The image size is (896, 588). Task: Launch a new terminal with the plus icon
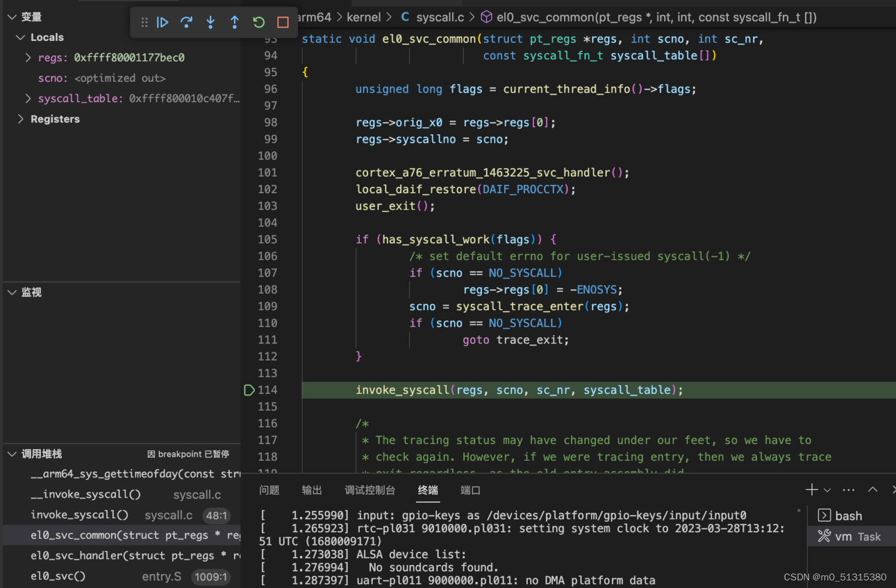[811, 490]
